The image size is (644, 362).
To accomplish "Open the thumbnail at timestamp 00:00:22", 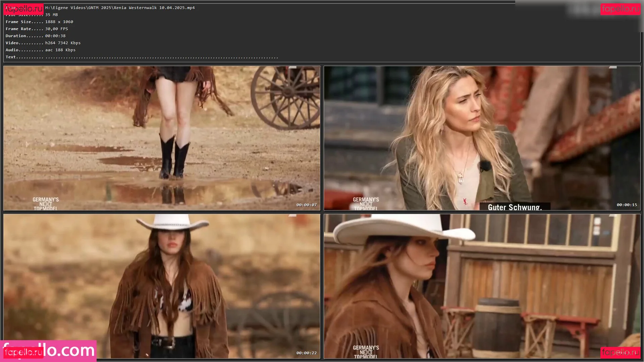I will 162,286.
